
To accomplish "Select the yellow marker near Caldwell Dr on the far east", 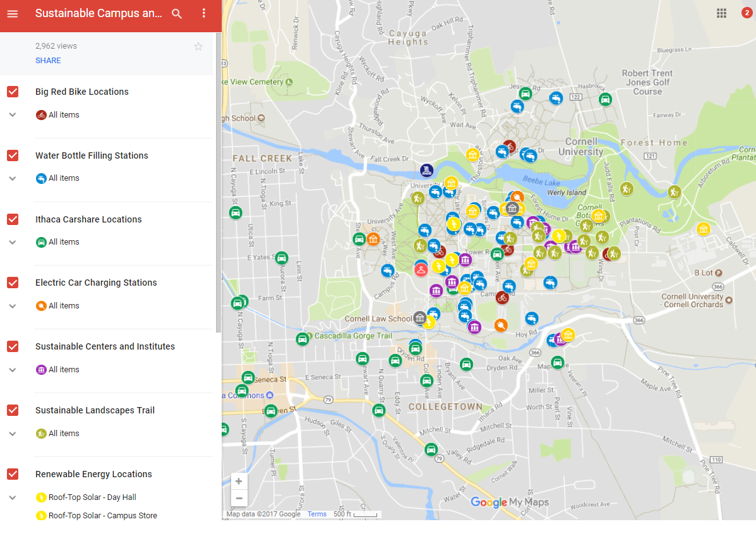I will pos(704,229).
